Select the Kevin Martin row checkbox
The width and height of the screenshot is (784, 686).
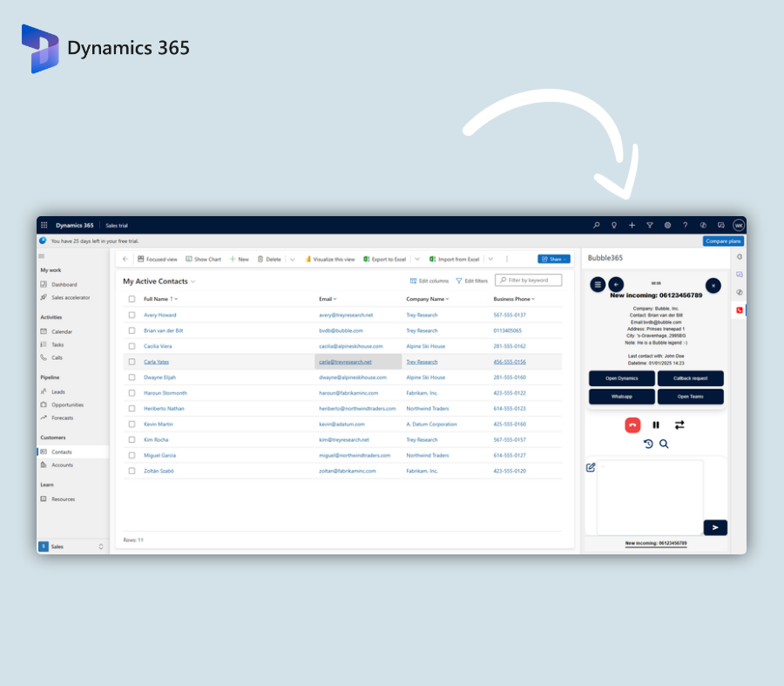click(132, 424)
